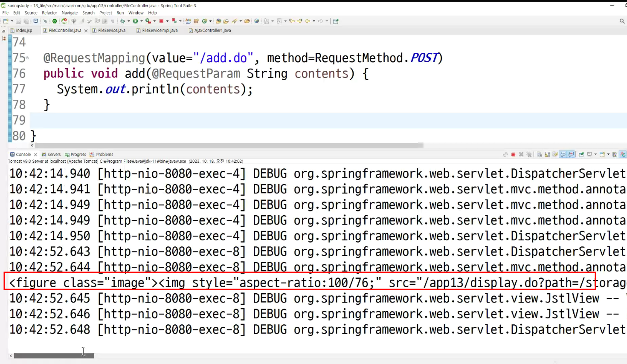This screenshot has height=364, width=627.
Task: Toggle show console on standard error change
Action: (571, 154)
